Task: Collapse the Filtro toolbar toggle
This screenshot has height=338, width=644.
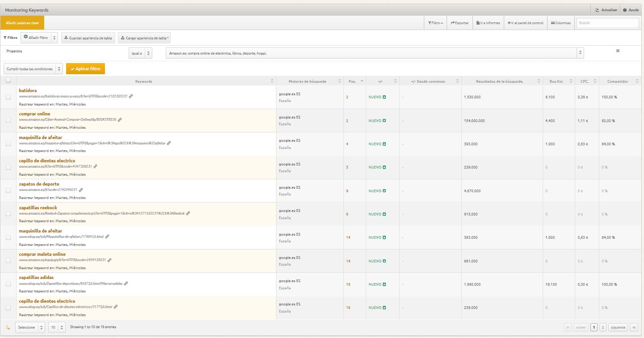Action: 435,23
